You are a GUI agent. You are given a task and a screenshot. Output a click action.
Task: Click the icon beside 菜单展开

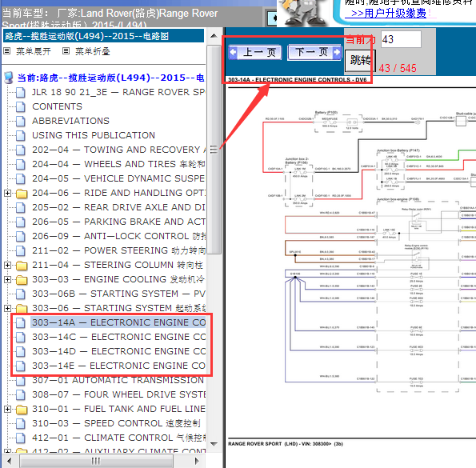coord(7,51)
